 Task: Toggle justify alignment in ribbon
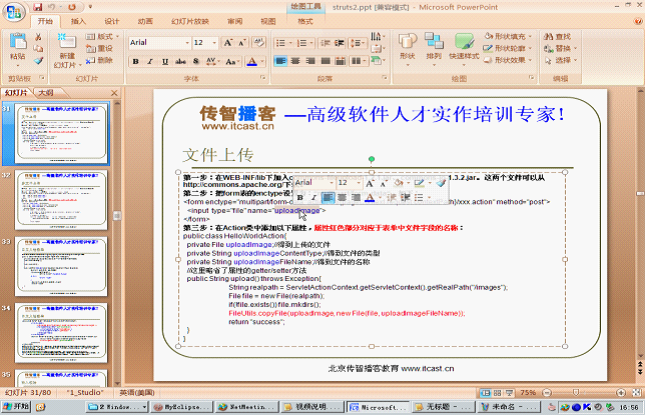[325, 61]
